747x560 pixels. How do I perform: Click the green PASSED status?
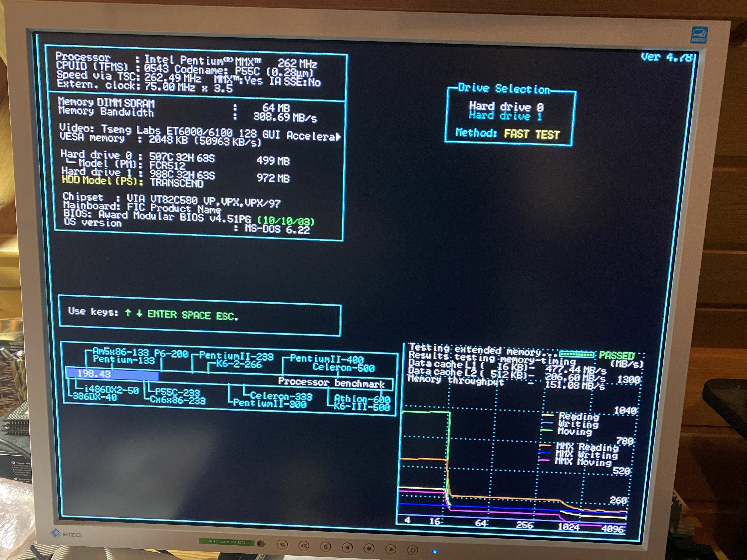(617, 355)
